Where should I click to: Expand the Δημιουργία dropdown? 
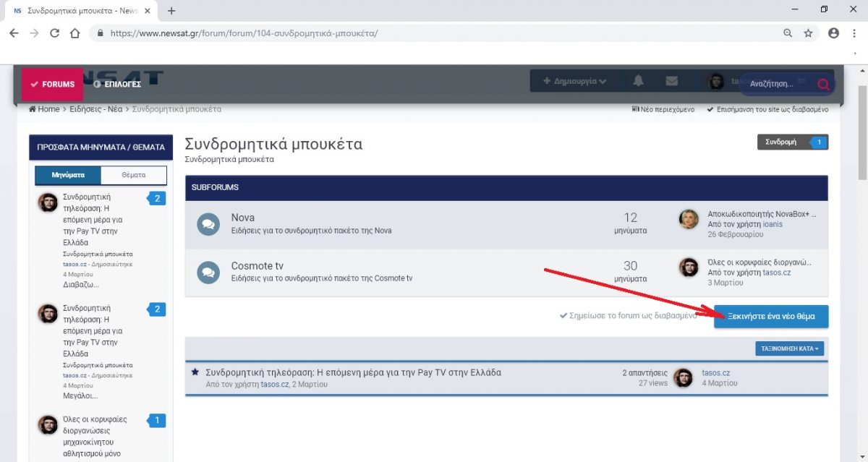[575, 81]
